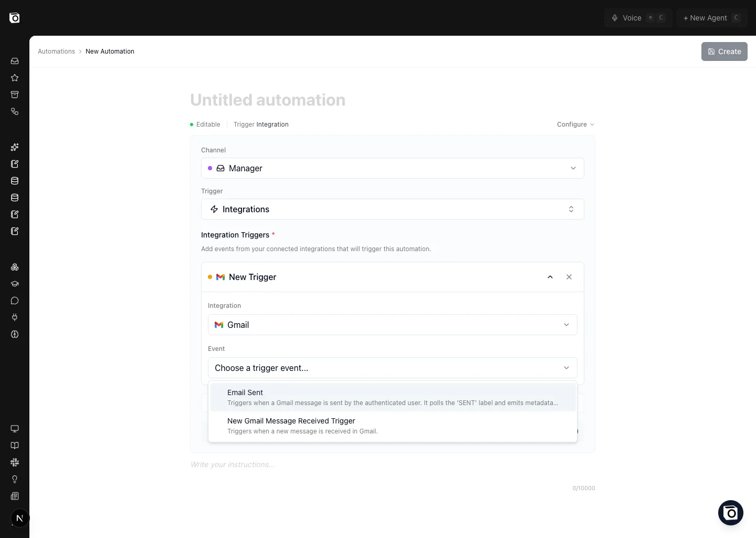Open the graduation cap sidebar icon

click(x=15, y=284)
